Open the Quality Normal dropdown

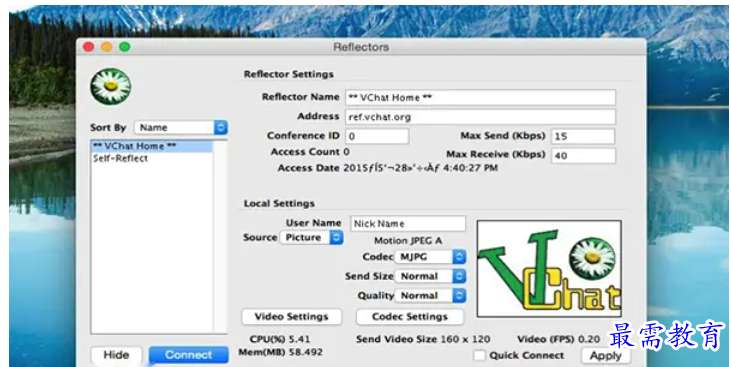tap(430, 296)
